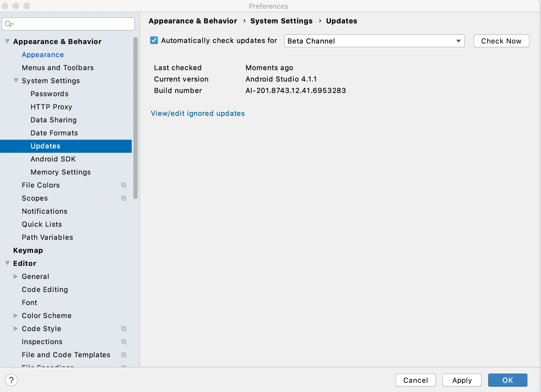This screenshot has height=392, width=541.
Task: Click project-level icon beside Scopes
Action: (124, 198)
